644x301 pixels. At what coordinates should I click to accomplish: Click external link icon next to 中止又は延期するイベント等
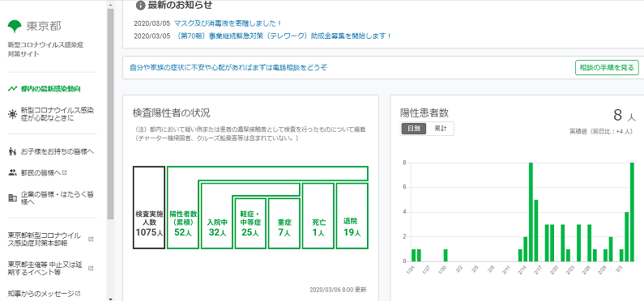91,269
